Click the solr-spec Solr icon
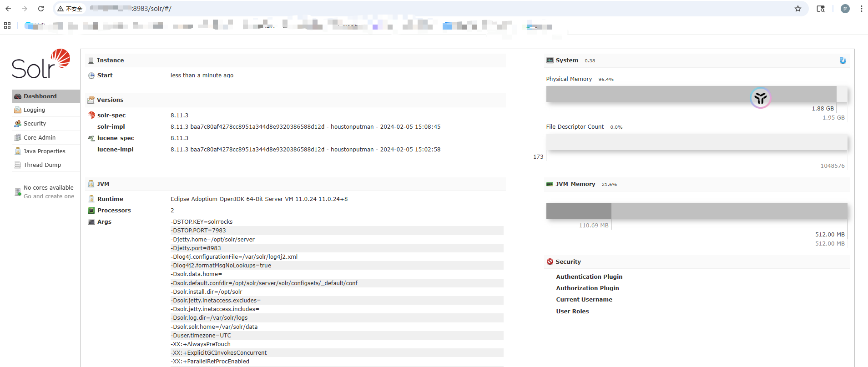 pyautogui.click(x=91, y=115)
